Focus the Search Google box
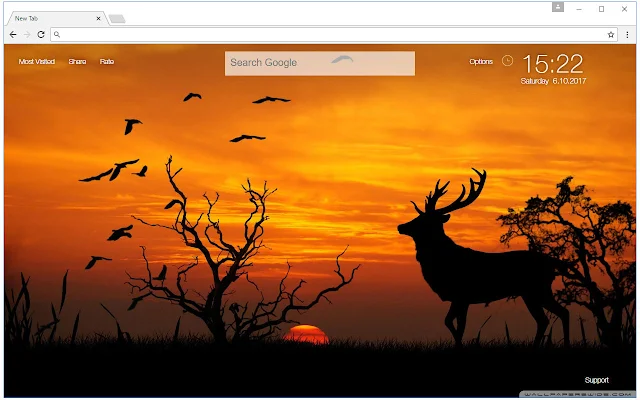The height and width of the screenshot is (400, 640). (x=320, y=63)
